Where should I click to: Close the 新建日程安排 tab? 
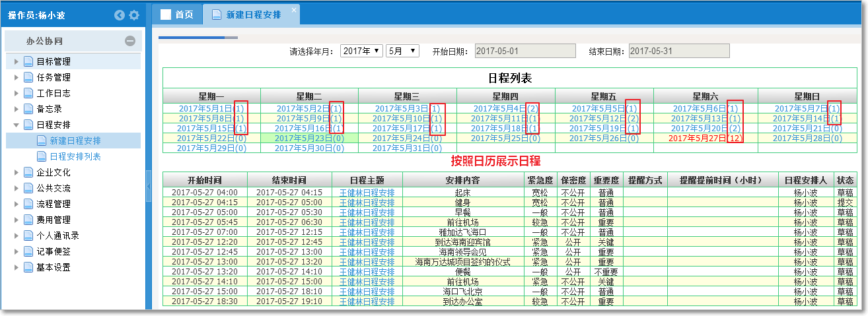[x=293, y=9]
